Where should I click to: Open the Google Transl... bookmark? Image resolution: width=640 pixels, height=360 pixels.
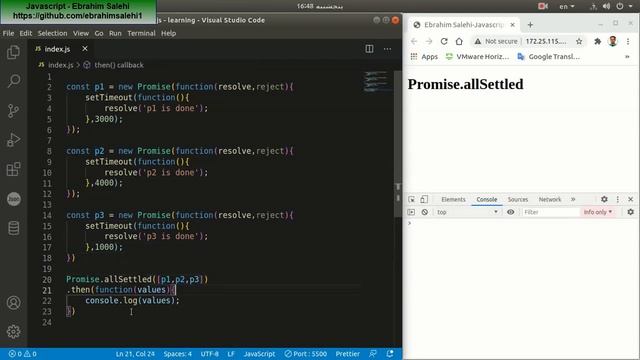point(548,57)
